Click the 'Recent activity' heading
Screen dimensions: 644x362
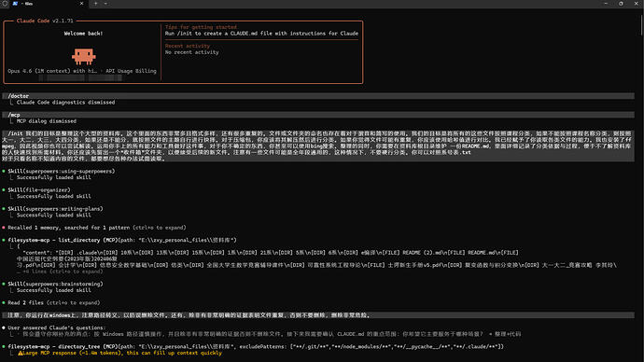(x=188, y=46)
